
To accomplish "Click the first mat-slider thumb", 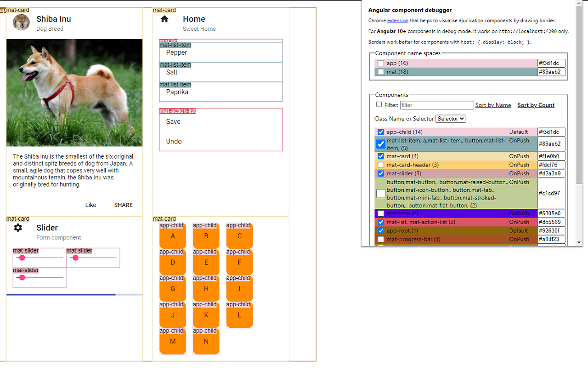I will point(22,258).
